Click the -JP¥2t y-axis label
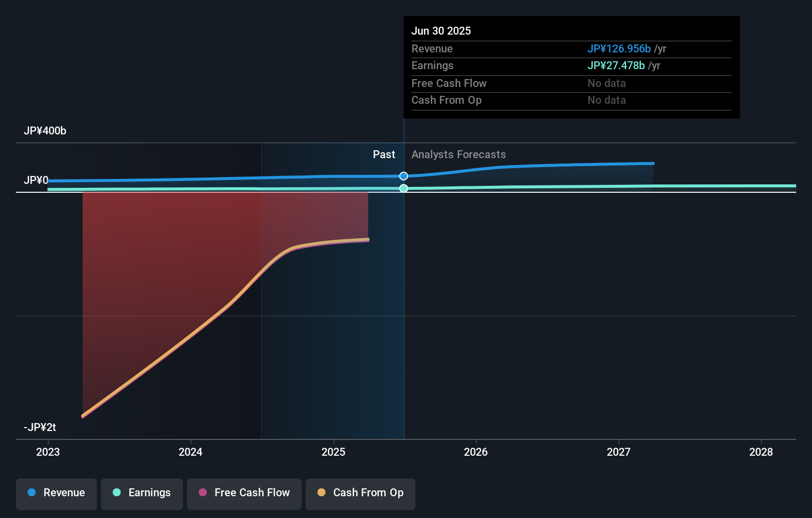812x518 pixels. [x=40, y=428]
